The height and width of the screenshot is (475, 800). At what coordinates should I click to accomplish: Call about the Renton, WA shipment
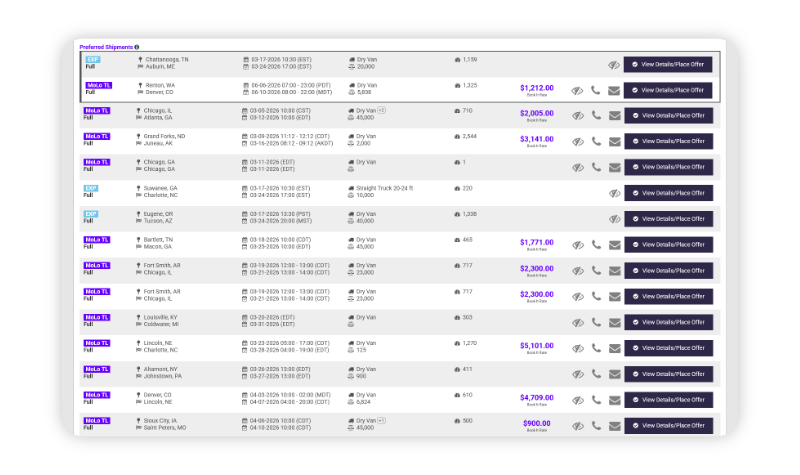[x=595, y=90]
